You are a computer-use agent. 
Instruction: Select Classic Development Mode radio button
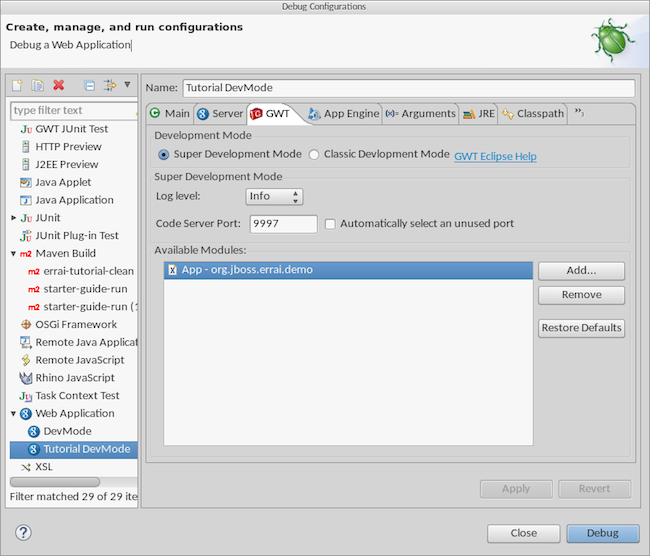[314, 155]
